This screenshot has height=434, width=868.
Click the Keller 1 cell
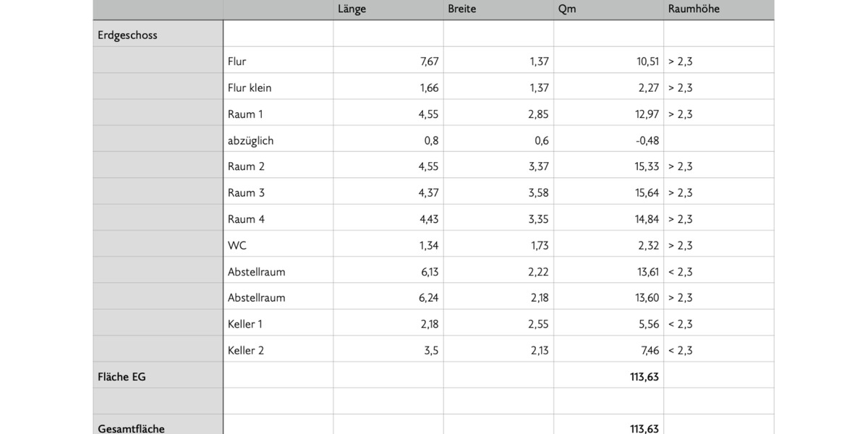278,324
